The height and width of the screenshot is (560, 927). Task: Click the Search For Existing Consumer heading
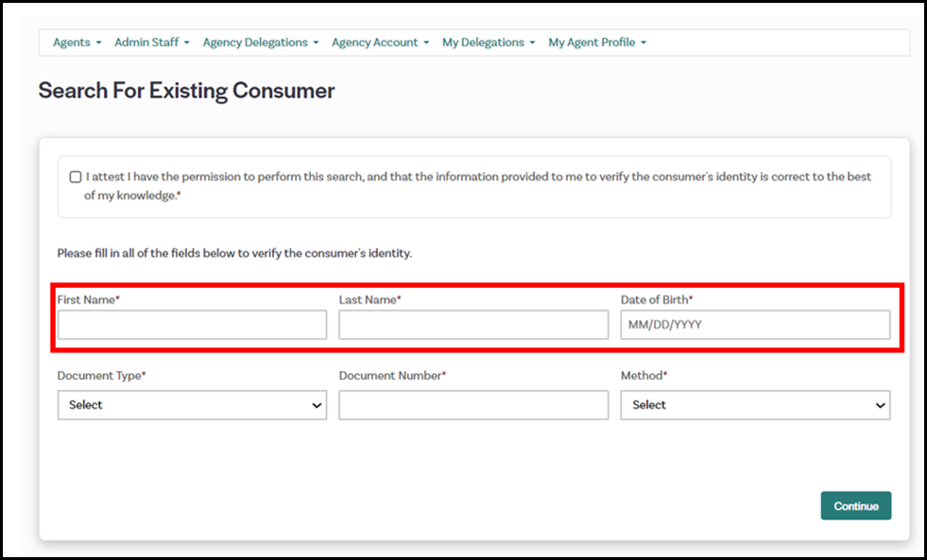click(186, 91)
